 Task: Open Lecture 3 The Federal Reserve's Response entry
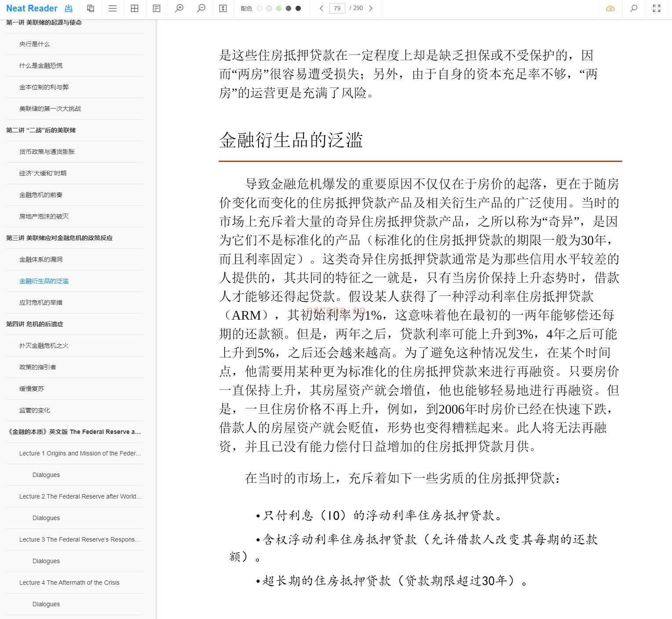[80, 539]
